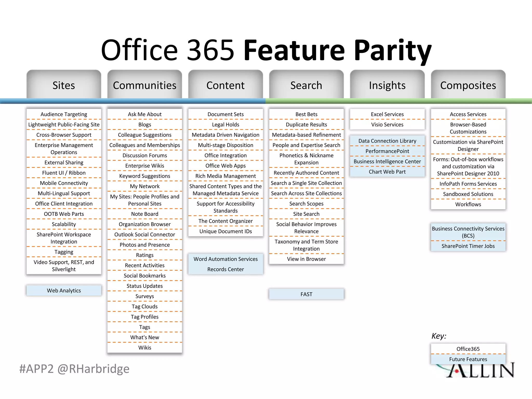
Task: Select 'SharePoint Timer Jobs' future feature
Action: pos(468,246)
